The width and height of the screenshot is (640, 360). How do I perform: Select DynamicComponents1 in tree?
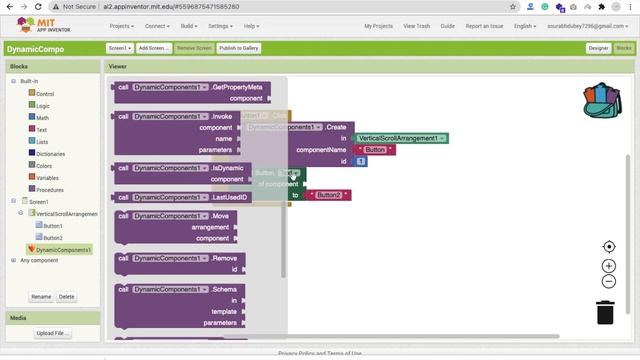click(60, 249)
